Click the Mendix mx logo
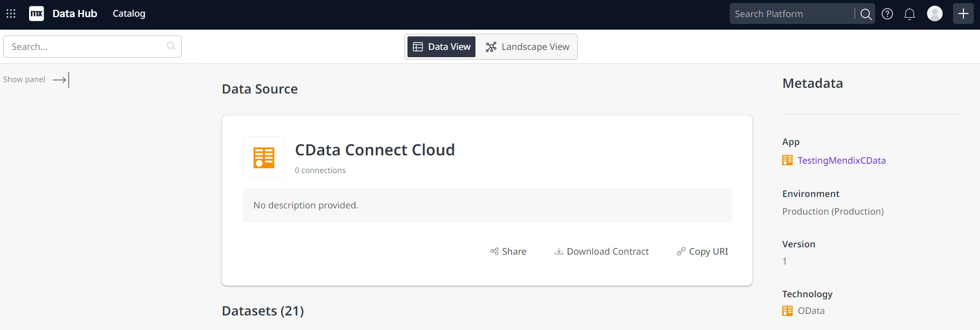 36,14
